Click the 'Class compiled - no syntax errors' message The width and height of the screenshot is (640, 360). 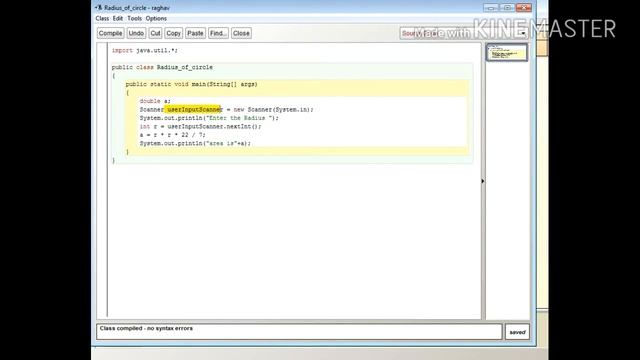pos(146,328)
